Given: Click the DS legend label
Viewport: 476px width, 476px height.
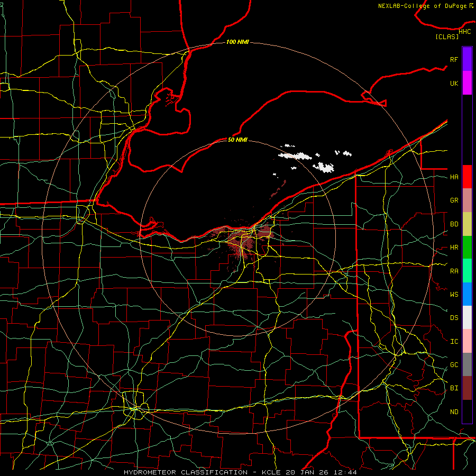Looking at the screenshot, I should tap(454, 317).
